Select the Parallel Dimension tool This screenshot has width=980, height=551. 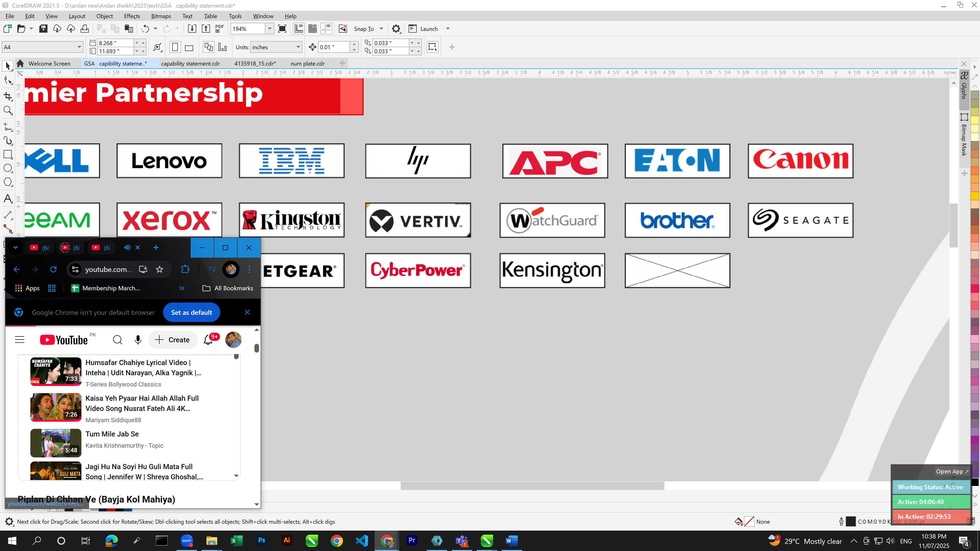[x=8, y=215]
